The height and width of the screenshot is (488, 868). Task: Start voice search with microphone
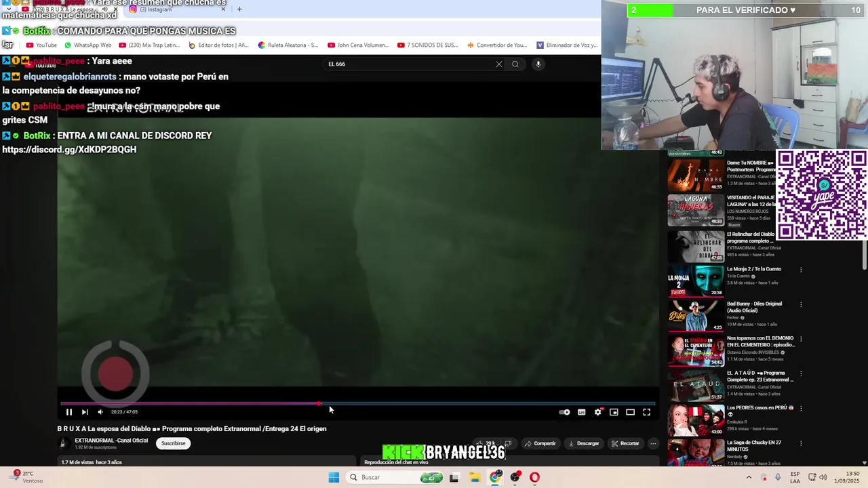coord(538,64)
